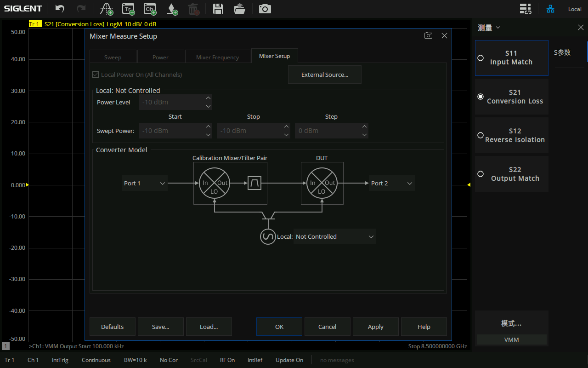Expand the Port 2 output dropdown
Image resolution: width=588 pixels, height=368 pixels.
coord(391,183)
